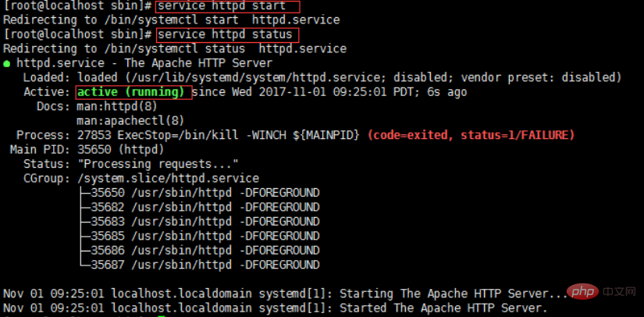Click the red "code=exited, status=1/FAILURE" text
Viewport: 644px width, 317px height.
click(470, 135)
